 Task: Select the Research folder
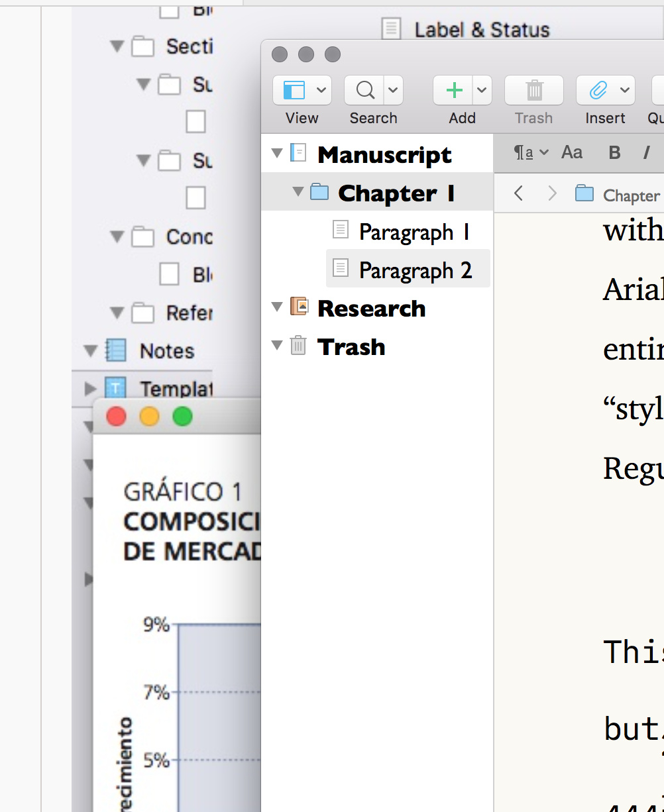(372, 308)
